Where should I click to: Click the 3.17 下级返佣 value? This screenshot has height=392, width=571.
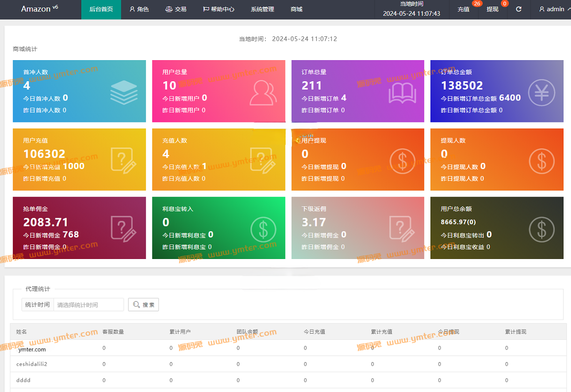tap(314, 222)
